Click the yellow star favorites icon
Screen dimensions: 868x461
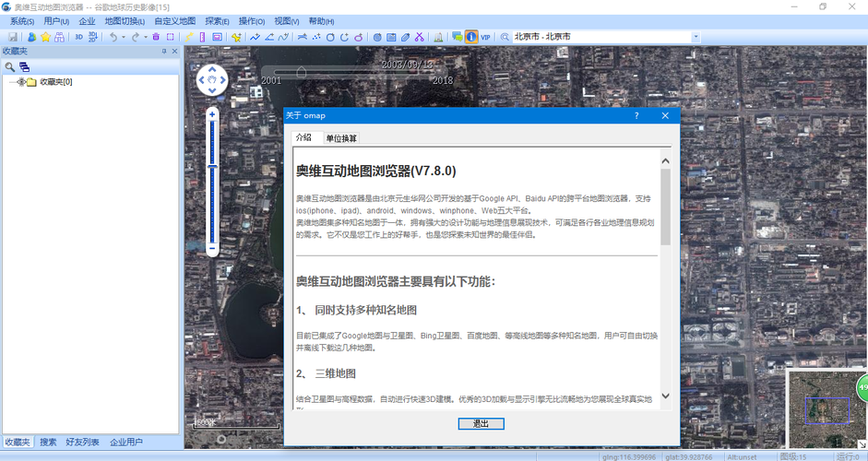point(45,37)
